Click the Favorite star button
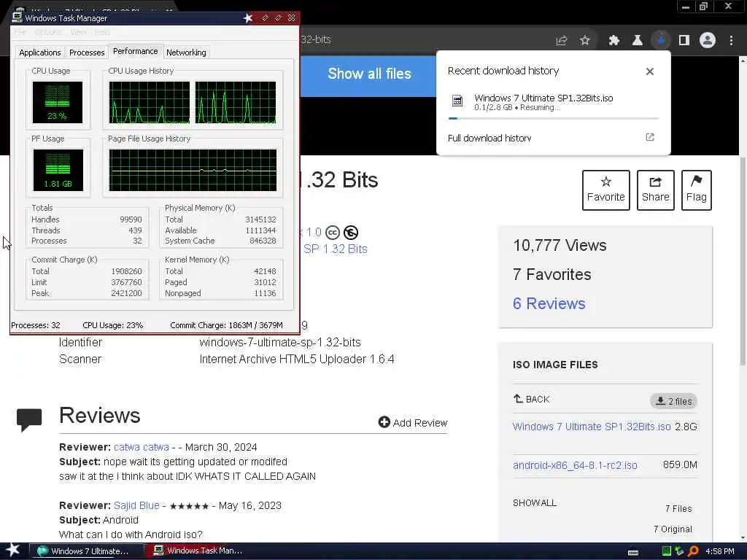This screenshot has height=560, width=747. 606,190
